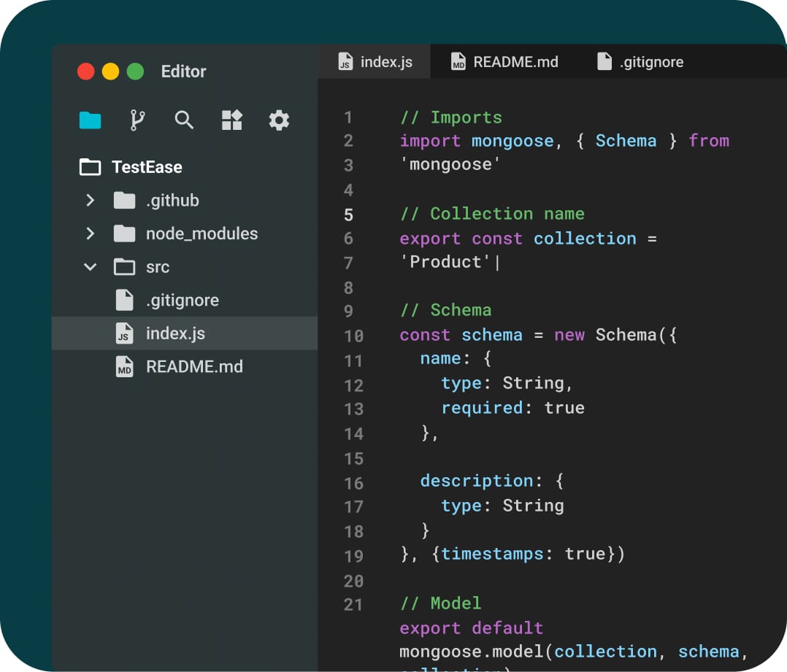The width and height of the screenshot is (787, 672).
Task: Expand the node_modules folder chevron
Action: pos(91,233)
